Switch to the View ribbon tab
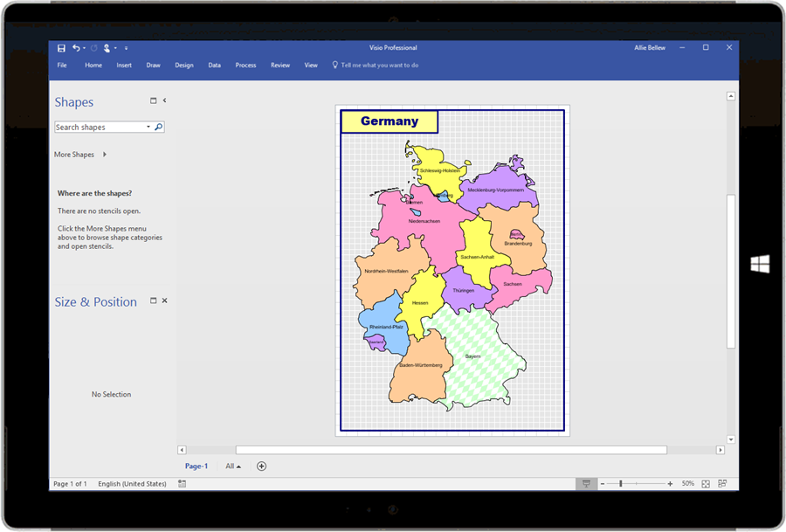 tap(311, 66)
